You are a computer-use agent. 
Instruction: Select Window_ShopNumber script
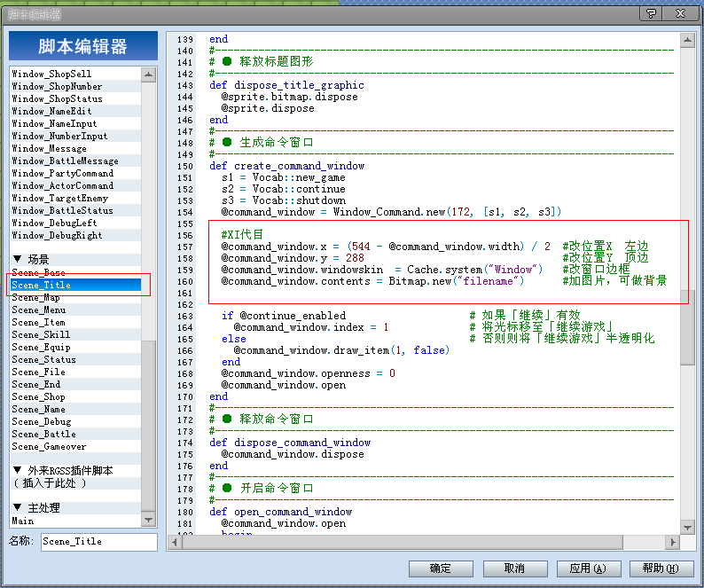[75, 86]
